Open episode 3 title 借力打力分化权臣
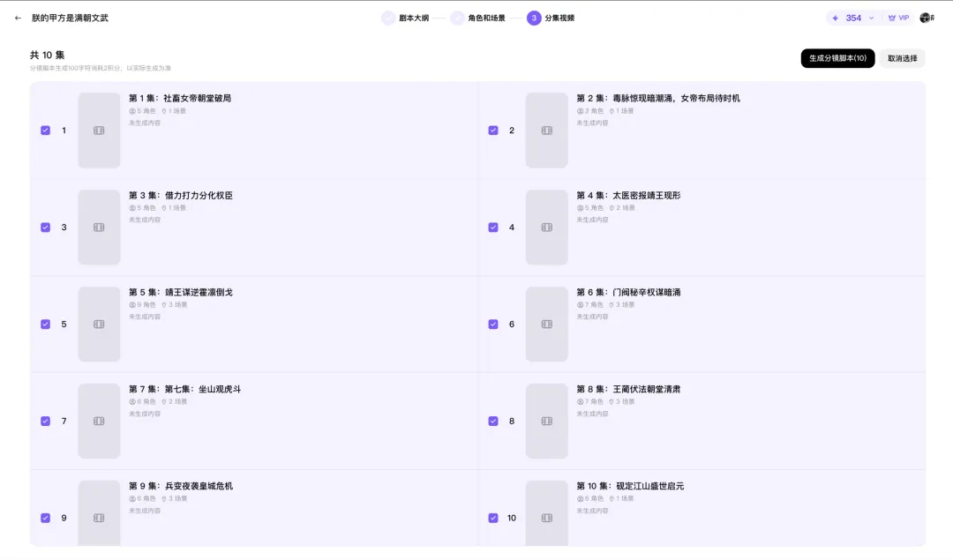953x560 pixels. (181, 195)
